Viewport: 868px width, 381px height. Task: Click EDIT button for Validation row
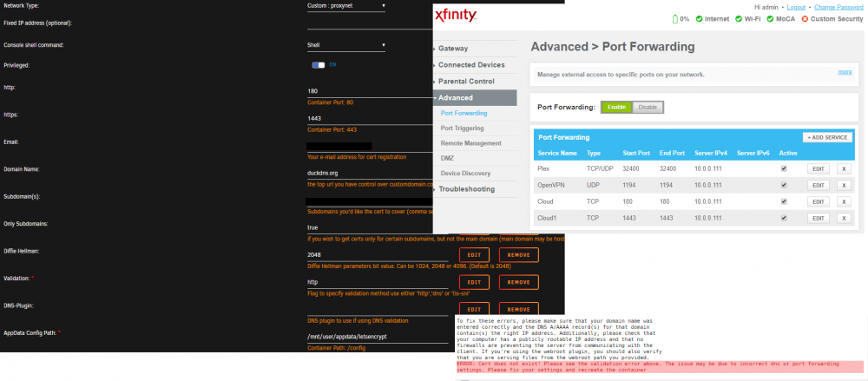click(x=474, y=282)
